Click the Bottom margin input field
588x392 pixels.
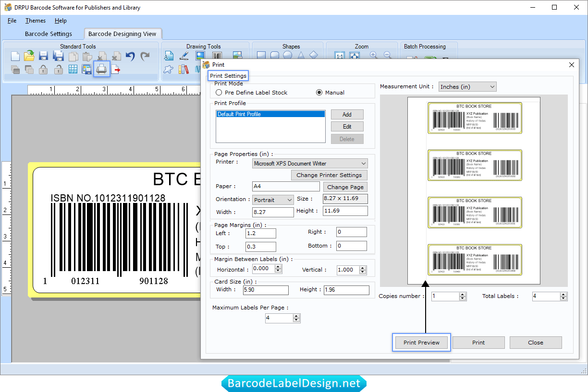click(x=352, y=246)
